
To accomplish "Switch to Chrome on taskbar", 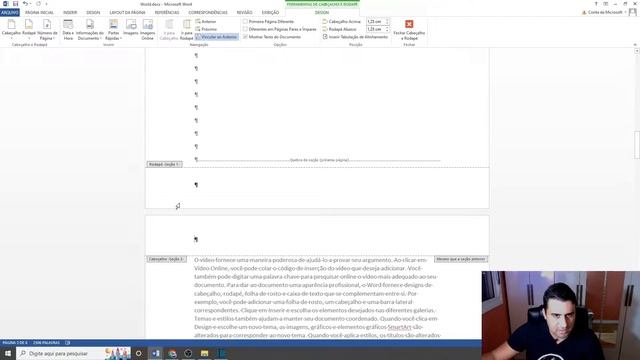I will coord(172,353).
